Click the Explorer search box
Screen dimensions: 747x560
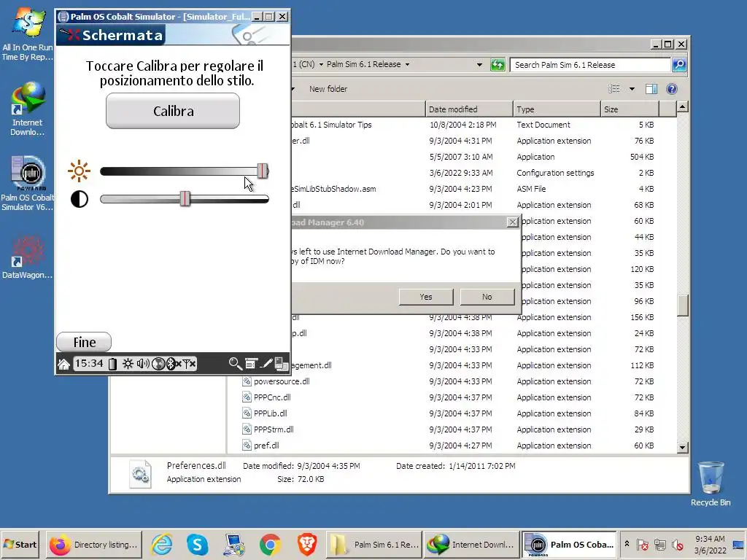589,65
